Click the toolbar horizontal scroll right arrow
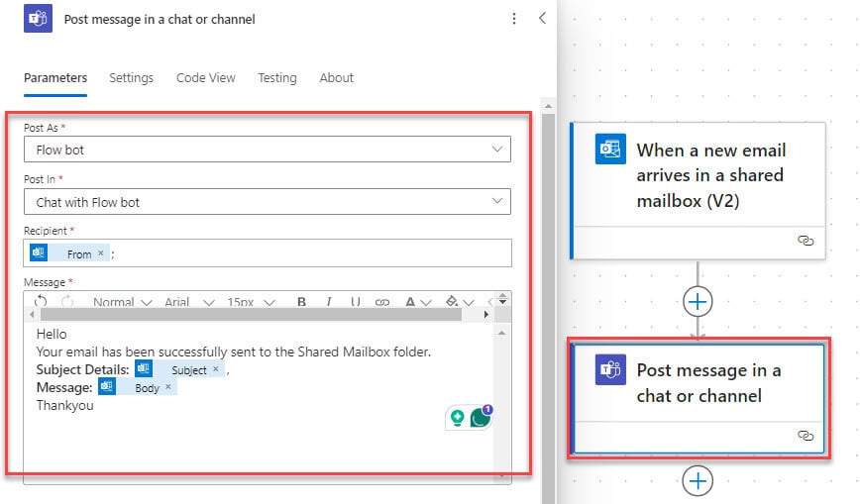This screenshot has height=504, width=860. point(485,314)
